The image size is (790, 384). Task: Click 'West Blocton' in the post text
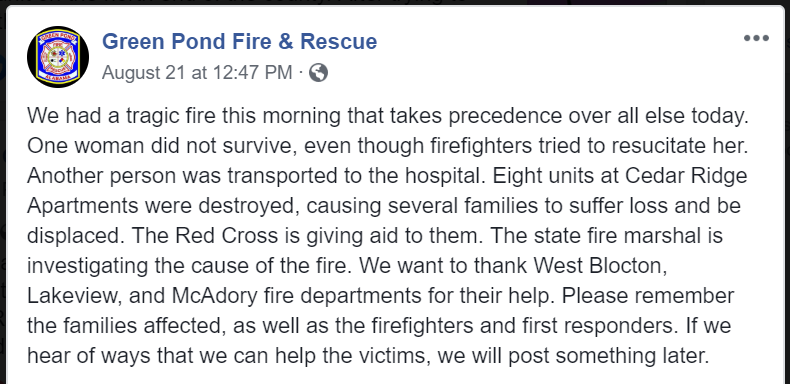click(601, 266)
